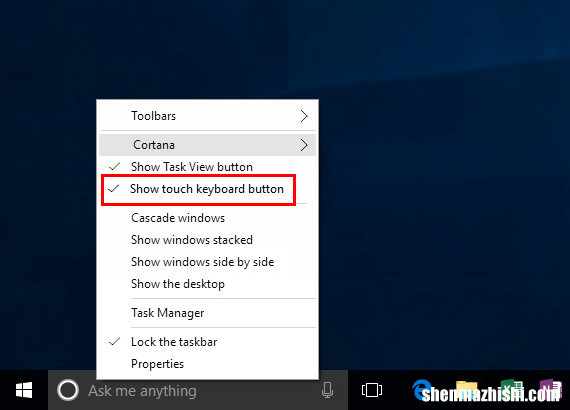Open the Windows Start menu

coord(24,390)
